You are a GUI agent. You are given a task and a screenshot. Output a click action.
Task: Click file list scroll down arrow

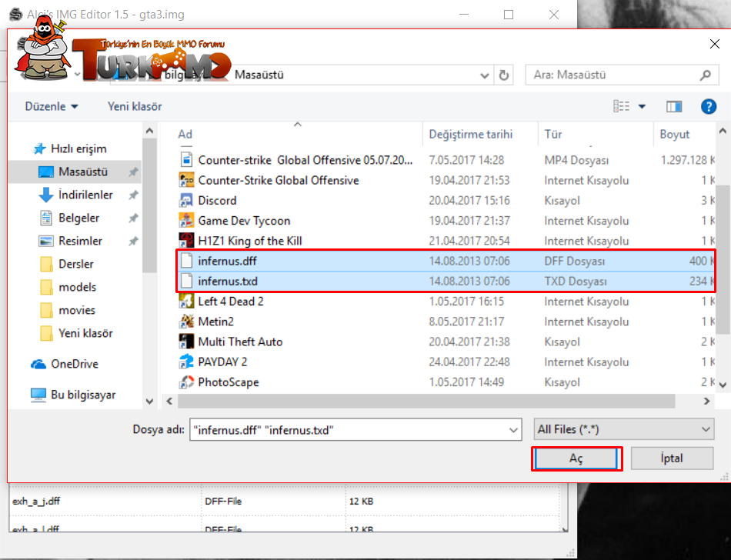[723, 385]
